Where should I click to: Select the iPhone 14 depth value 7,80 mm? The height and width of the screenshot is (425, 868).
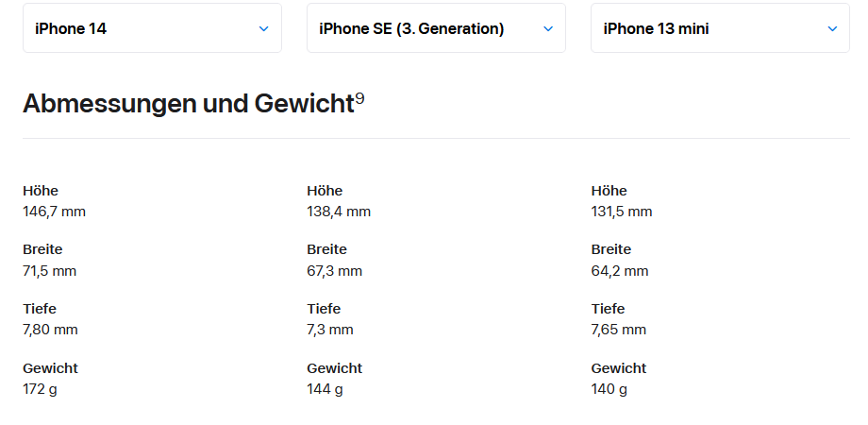click(50, 330)
